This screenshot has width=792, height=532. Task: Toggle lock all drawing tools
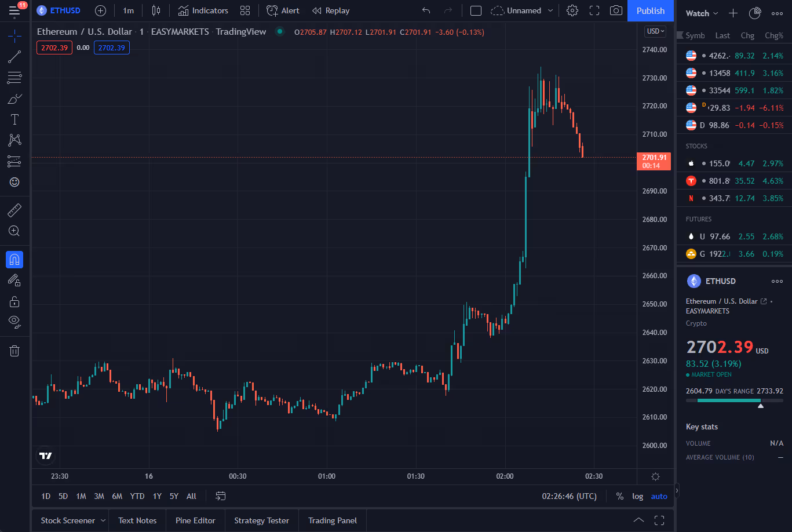(x=14, y=301)
